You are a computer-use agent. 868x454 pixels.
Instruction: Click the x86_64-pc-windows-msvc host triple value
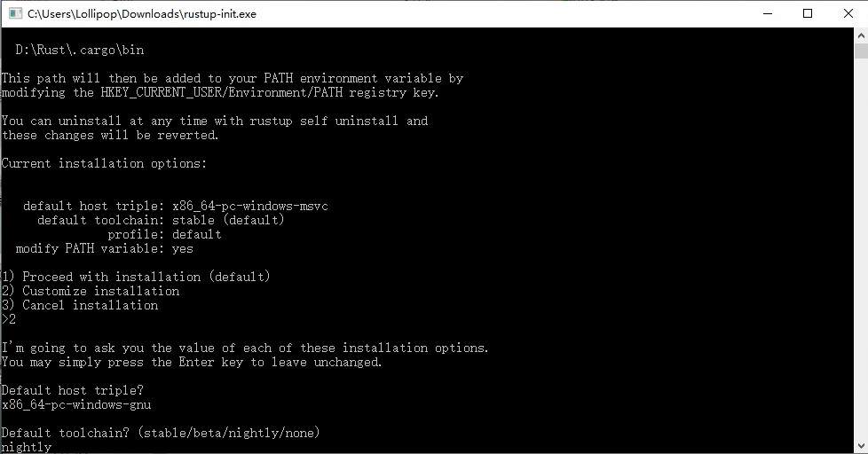pos(250,207)
